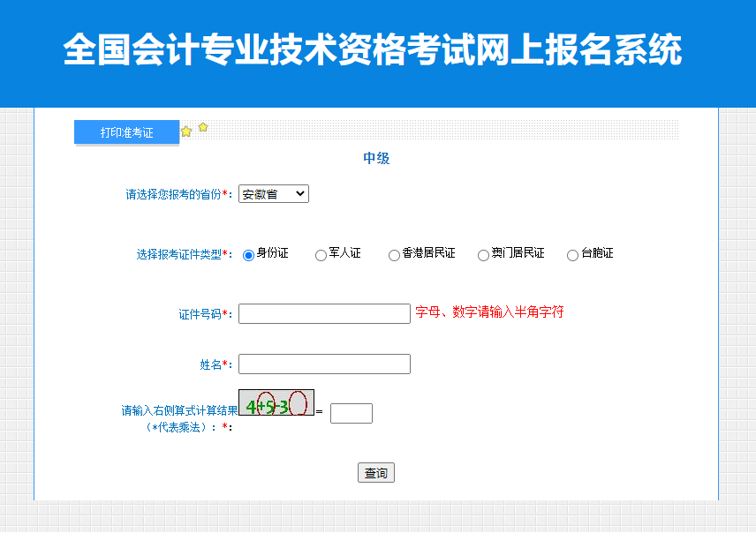Click inside the 证件号码 input field

324,313
